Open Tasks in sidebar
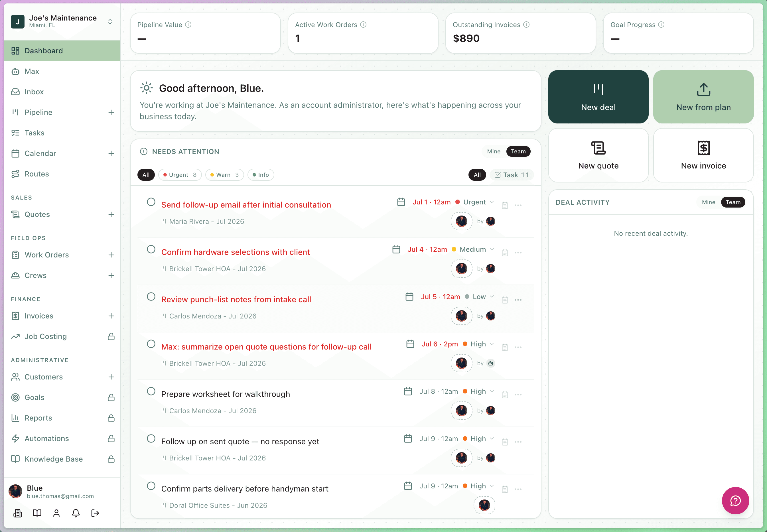 [x=62, y=133]
